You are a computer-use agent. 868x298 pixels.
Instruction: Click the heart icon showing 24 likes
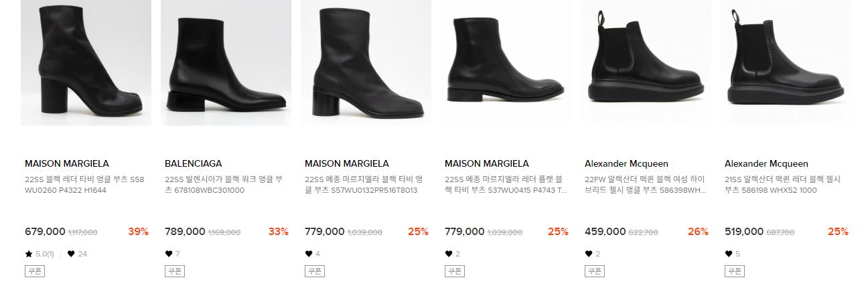pyautogui.click(x=71, y=254)
